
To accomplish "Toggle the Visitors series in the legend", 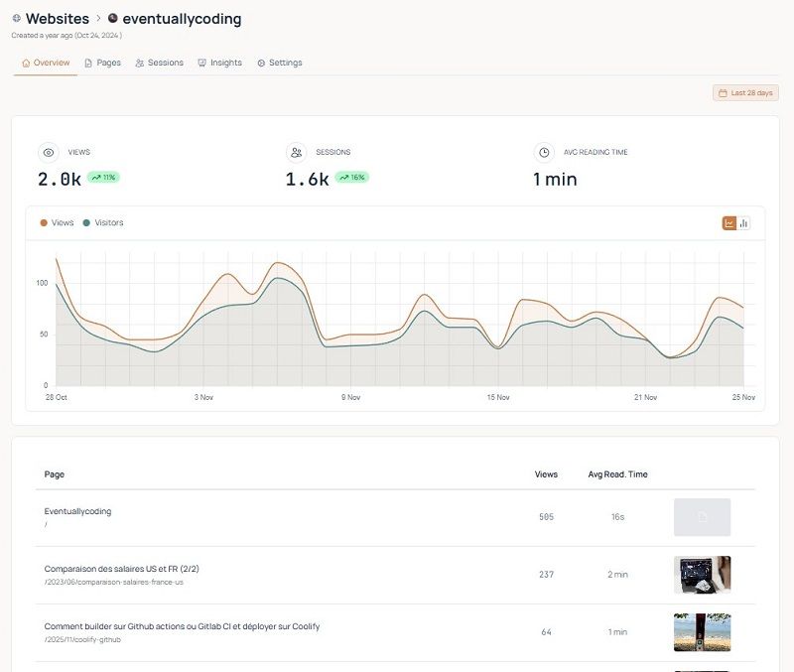I will coord(101,222).
